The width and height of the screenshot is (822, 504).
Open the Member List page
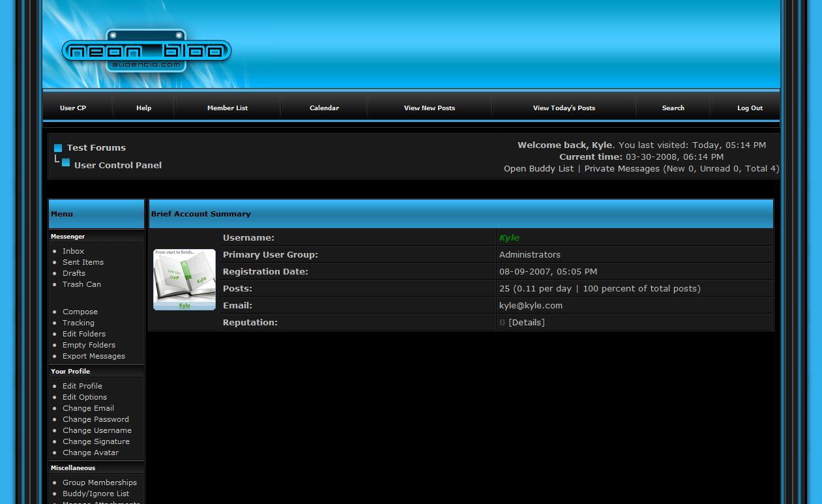[x=228, y=108]
